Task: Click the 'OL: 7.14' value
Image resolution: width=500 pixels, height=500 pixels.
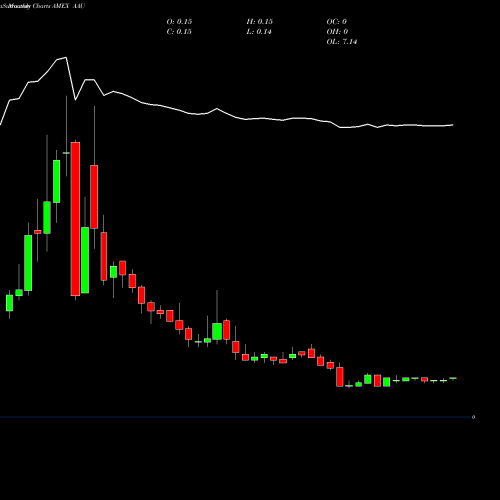Action: click(342, 42)
